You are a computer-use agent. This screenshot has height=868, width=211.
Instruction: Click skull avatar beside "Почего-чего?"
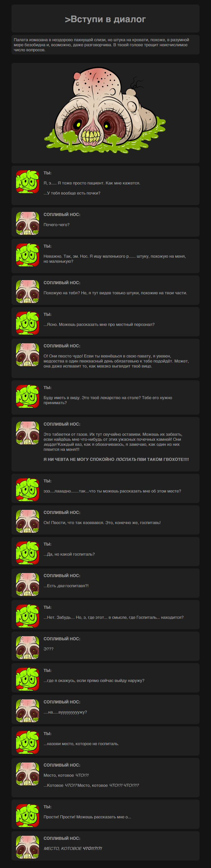[x=28, y=223]
